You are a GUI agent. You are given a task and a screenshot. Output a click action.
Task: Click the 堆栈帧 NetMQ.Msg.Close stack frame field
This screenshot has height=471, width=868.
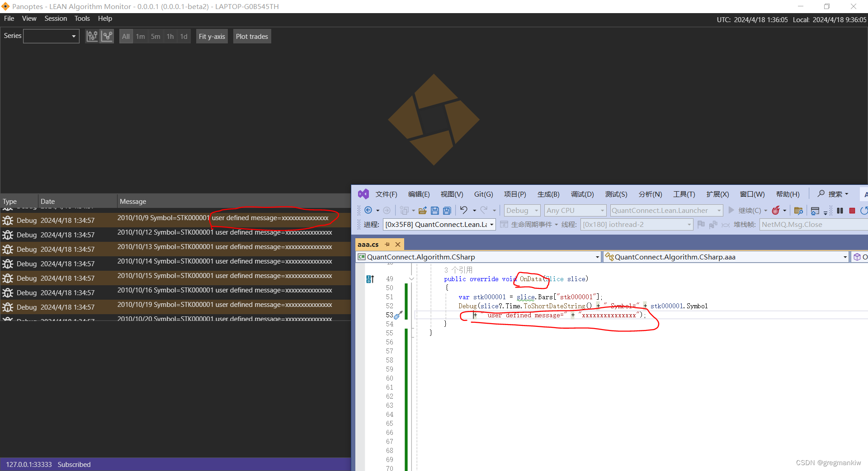814,225
